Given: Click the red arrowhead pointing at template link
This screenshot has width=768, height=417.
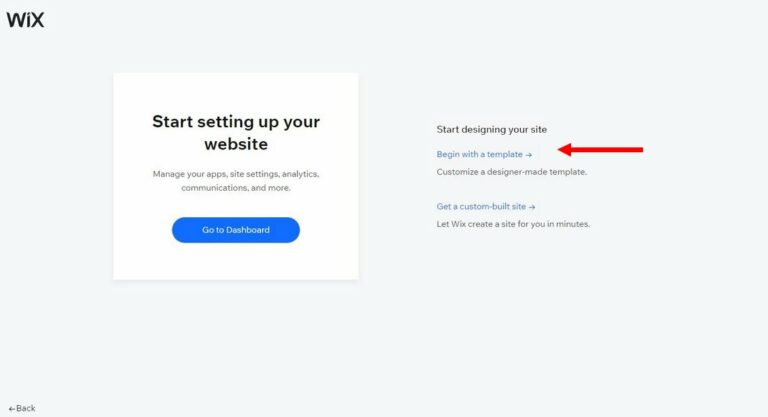Looking at the screenshot, I should click(564, 149).
